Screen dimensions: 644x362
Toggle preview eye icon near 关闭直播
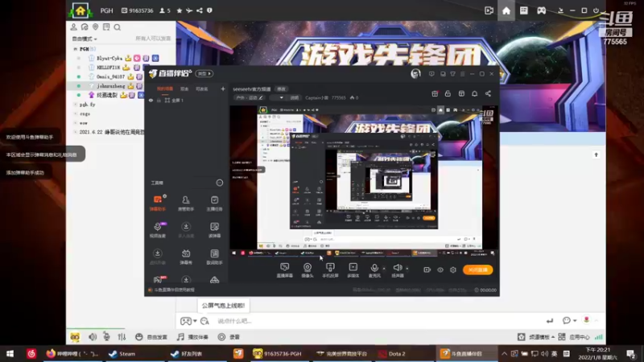click(440, 269)
